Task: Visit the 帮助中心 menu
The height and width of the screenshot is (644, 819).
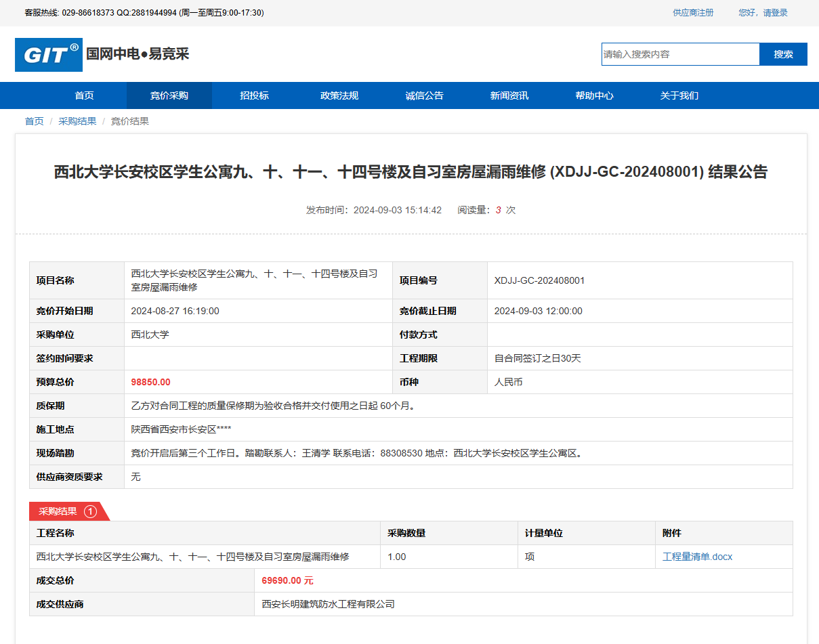Action: tap(594, 95)
